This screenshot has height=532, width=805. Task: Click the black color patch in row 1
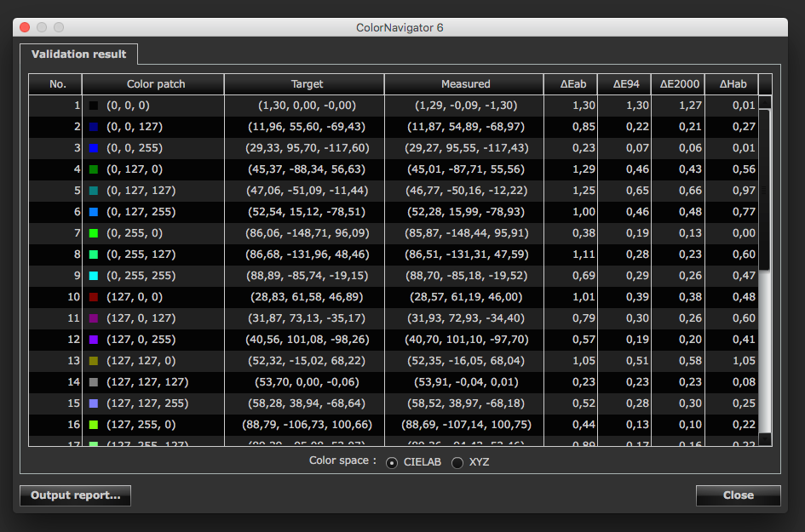coord(93,106)
